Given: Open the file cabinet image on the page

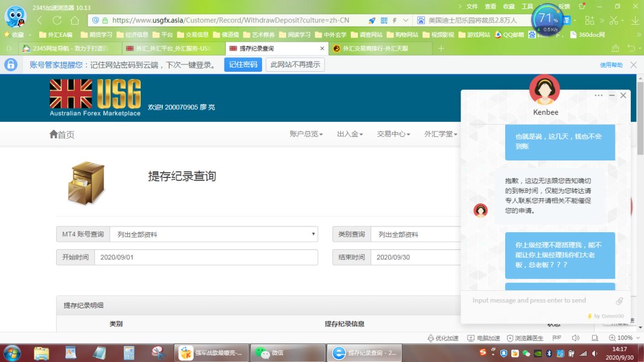Looking at the screenshot, I should (x=86, y=183).
